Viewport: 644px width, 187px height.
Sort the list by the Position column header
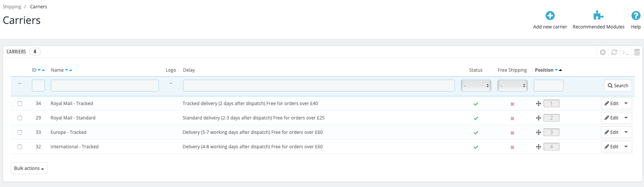pyautogui.click(x=544, y=70)
